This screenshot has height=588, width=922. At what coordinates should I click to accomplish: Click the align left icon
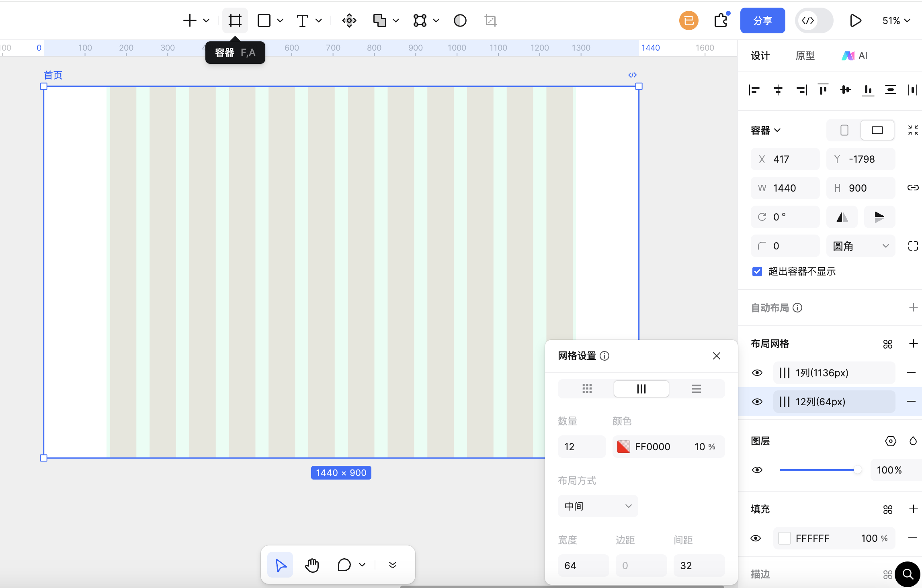[754, 90]
